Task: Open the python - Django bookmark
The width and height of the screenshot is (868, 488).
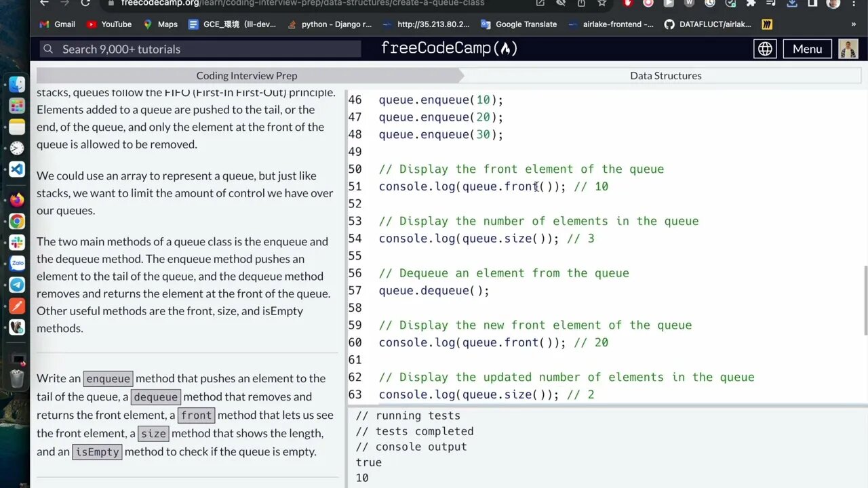Action: pos(330,24)
